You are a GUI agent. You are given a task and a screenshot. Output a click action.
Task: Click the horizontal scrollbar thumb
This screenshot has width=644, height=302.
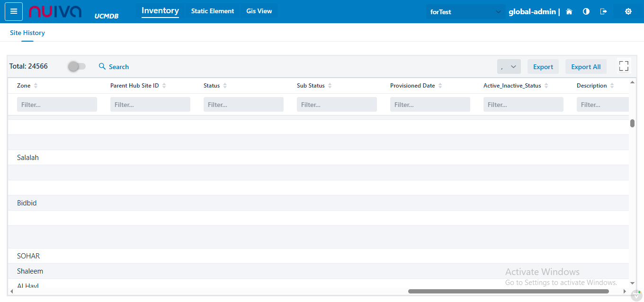point(508,292)
